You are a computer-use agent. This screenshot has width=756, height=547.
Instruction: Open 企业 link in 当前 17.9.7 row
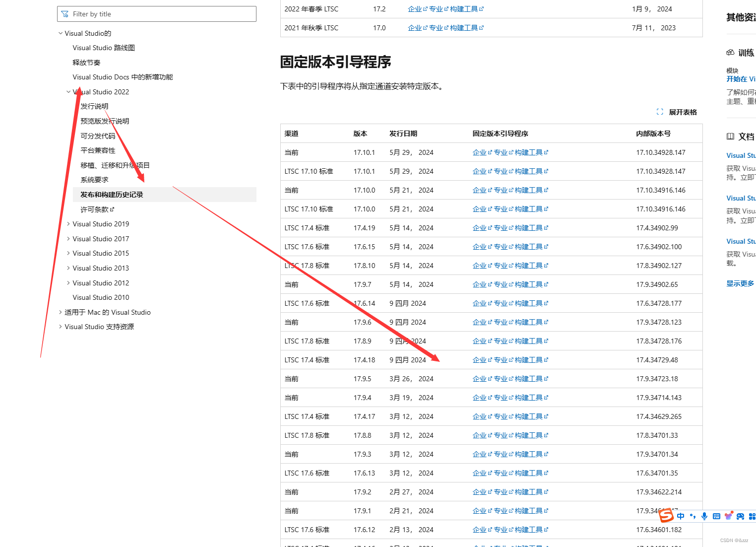(480, 284)
